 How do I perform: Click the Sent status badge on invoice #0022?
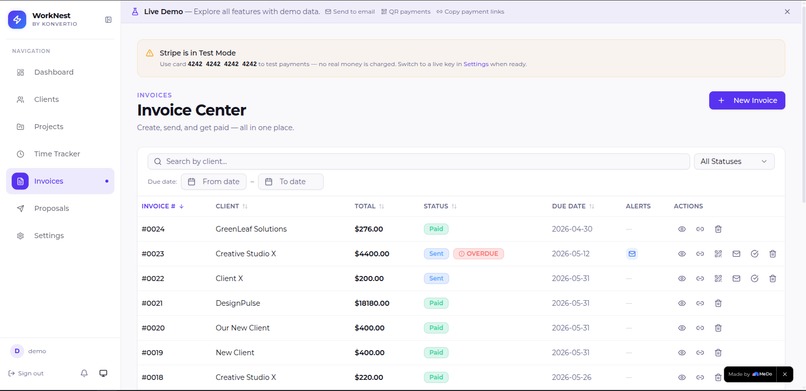436,278
